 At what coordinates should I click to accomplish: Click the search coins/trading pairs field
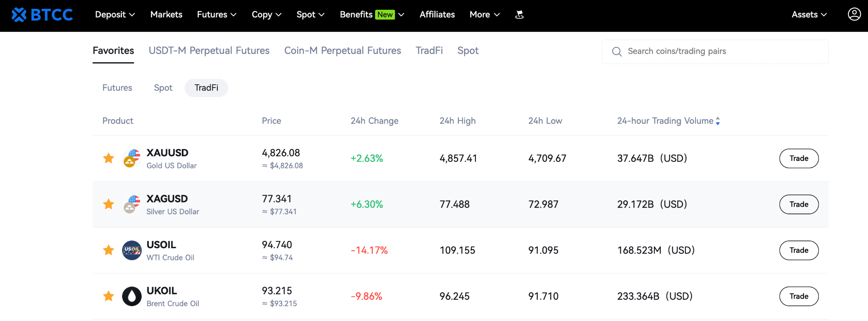(721, 52)
